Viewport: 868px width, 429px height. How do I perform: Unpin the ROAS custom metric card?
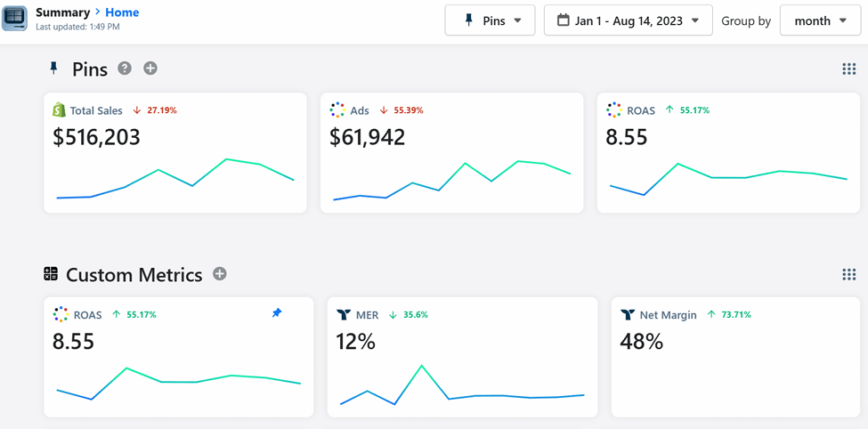277,313
